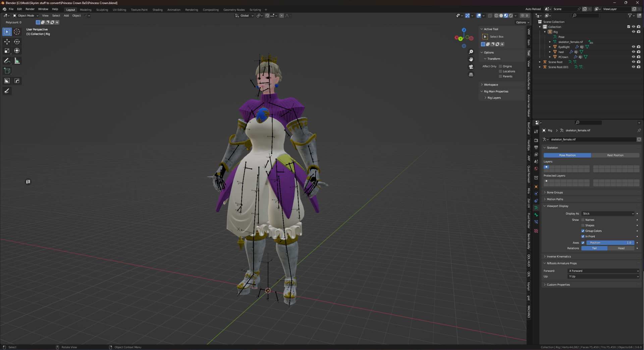Click the Add Cube tool
The image size is (644, 350).
pyautogui.click(x=7, y=71)
